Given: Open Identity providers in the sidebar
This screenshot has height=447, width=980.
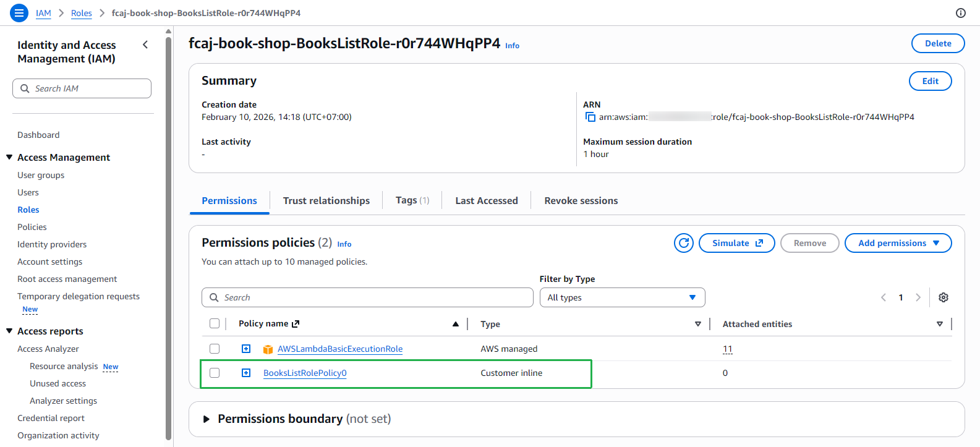Looking at the screenshot, I should point(52,244).
